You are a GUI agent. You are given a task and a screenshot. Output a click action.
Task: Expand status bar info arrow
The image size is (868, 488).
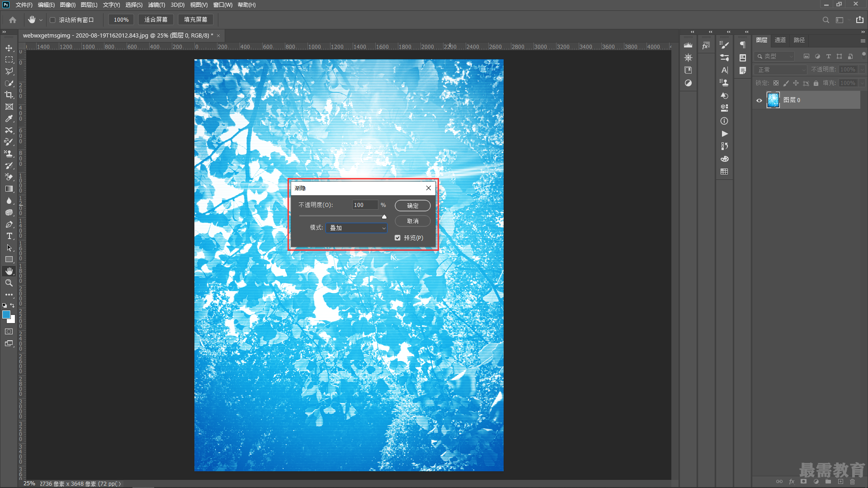point(120,483)
